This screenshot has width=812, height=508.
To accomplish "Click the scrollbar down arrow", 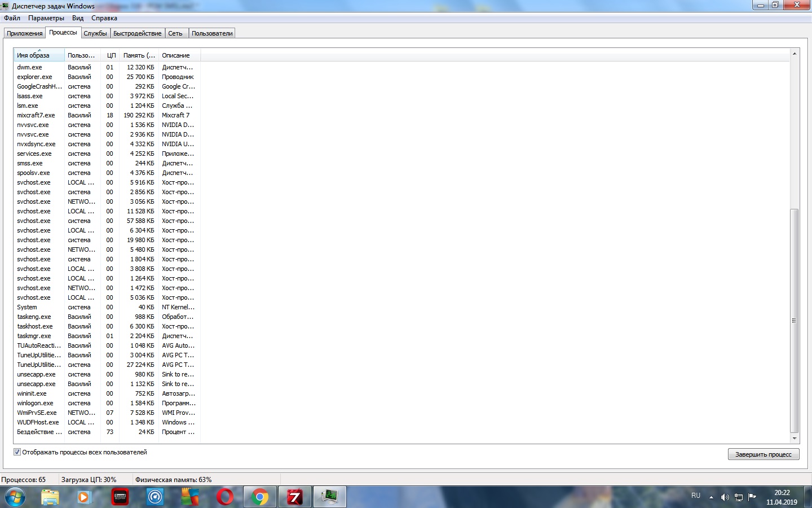I will [x=794, y=438].
